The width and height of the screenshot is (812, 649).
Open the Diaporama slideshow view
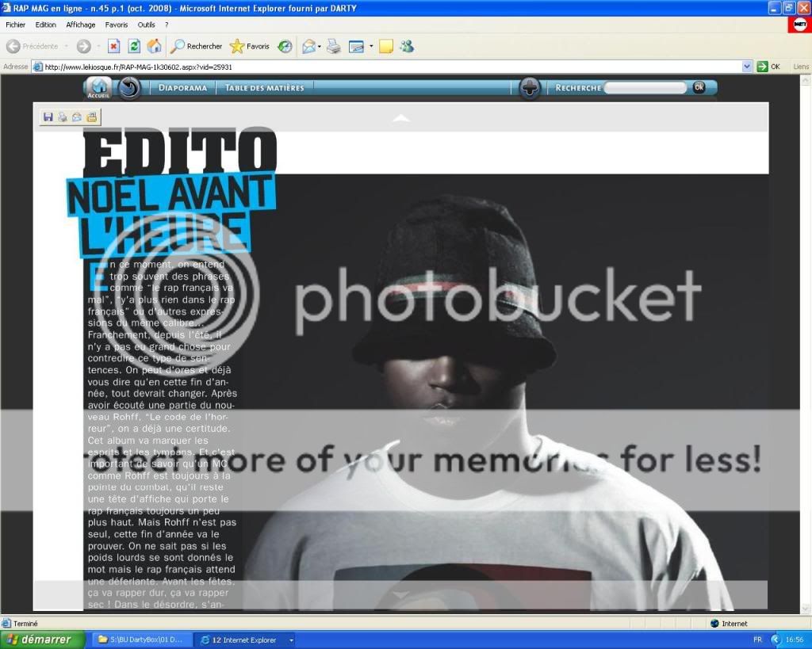click(182, 88)
